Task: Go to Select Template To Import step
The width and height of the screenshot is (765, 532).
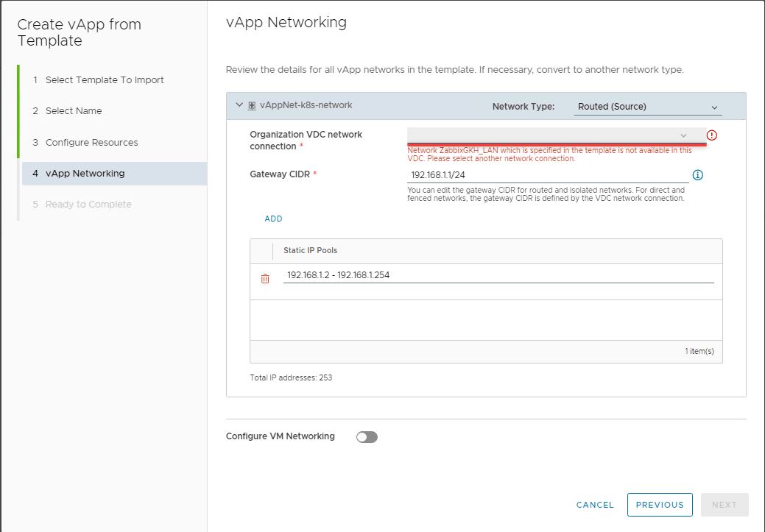Action: tap(105, 80)
